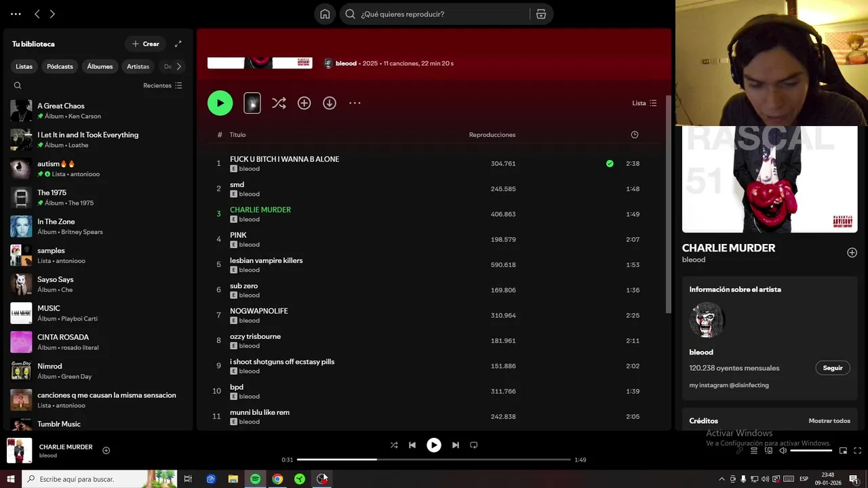Open the main view scrollbar
Screen dimensions: 868x488
pos(669,203)
